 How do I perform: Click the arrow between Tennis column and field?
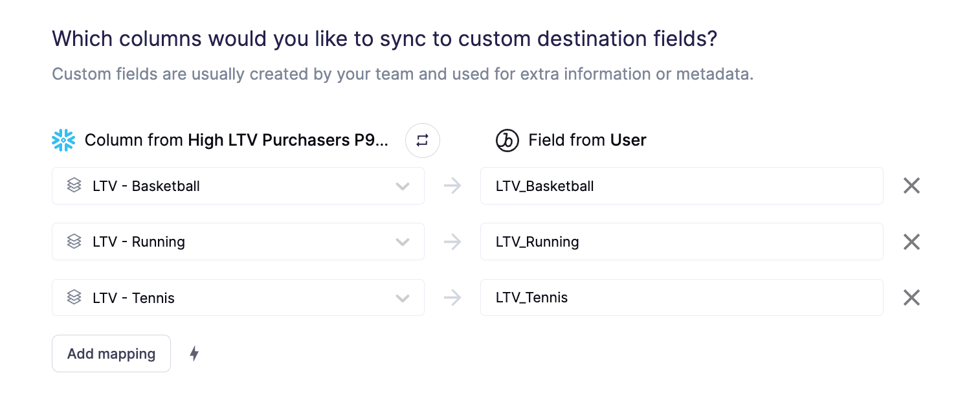(452, 298)
